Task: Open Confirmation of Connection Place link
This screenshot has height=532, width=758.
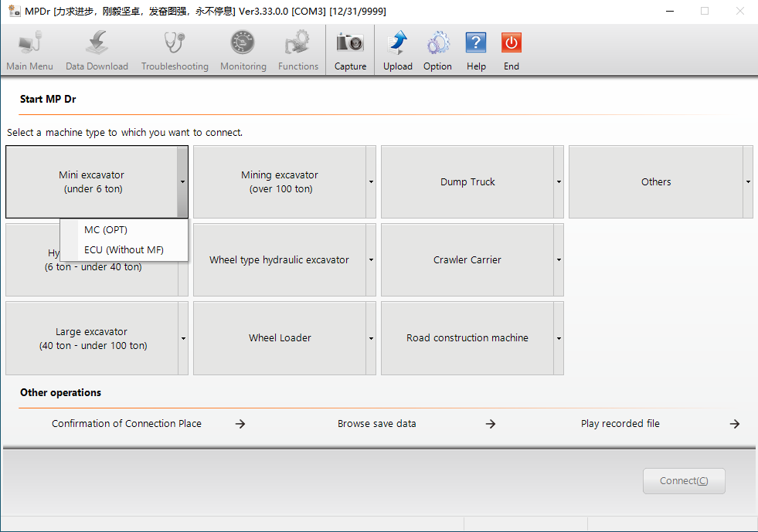Action: click(127, 424)
